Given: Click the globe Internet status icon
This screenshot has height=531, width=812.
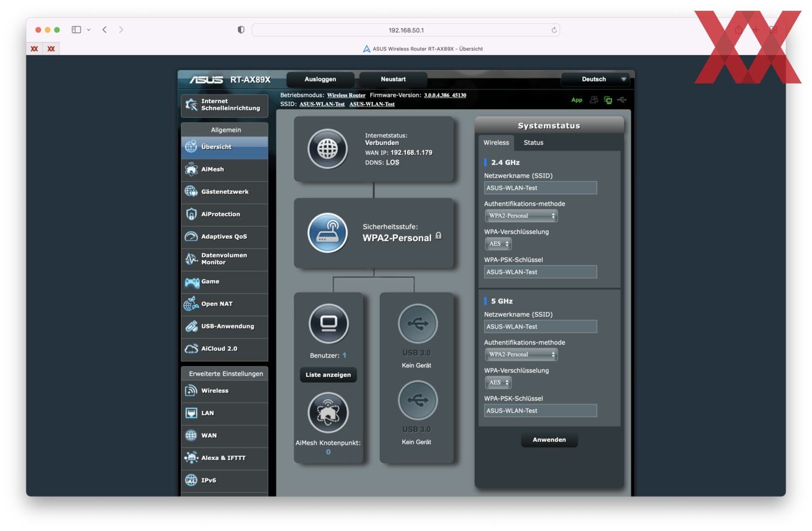Looking at the screenshot, I should click(x=327, y=149).
